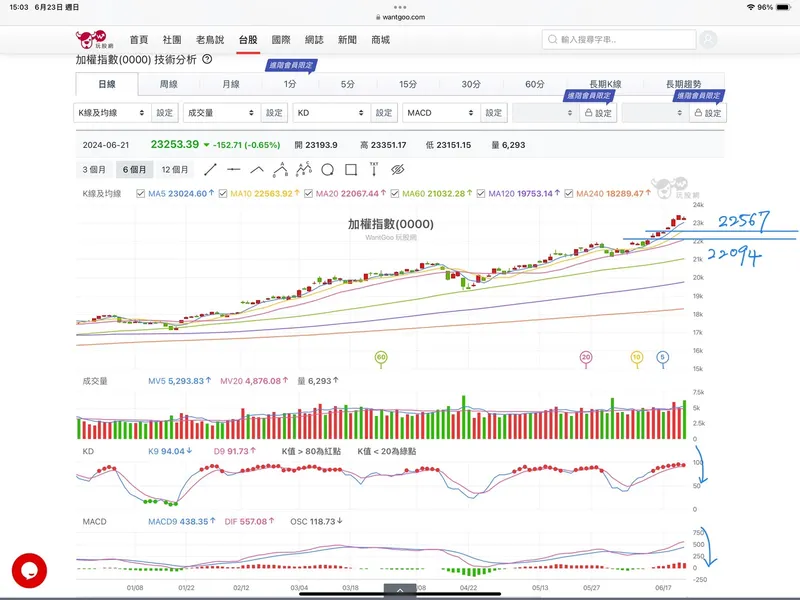The width and height of the screenshot is (800, 600).
Task: Open the MACD indicator dropdown
Action: pos(441,113)
